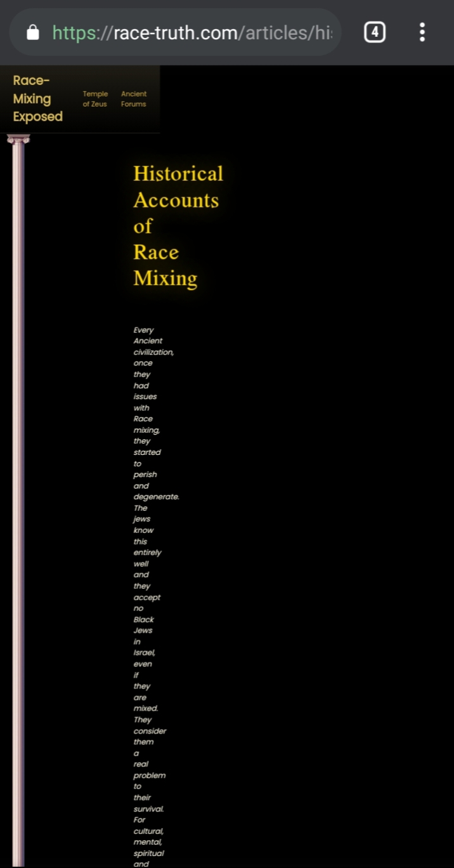Click the padlock site security icon
The image size is (454, 868).
click(34, 32)
